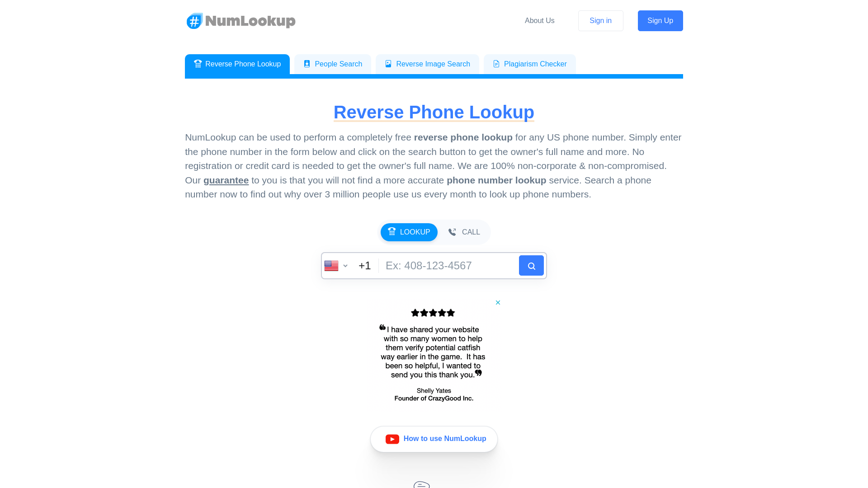Click the People Search icon

click(307, 64)
